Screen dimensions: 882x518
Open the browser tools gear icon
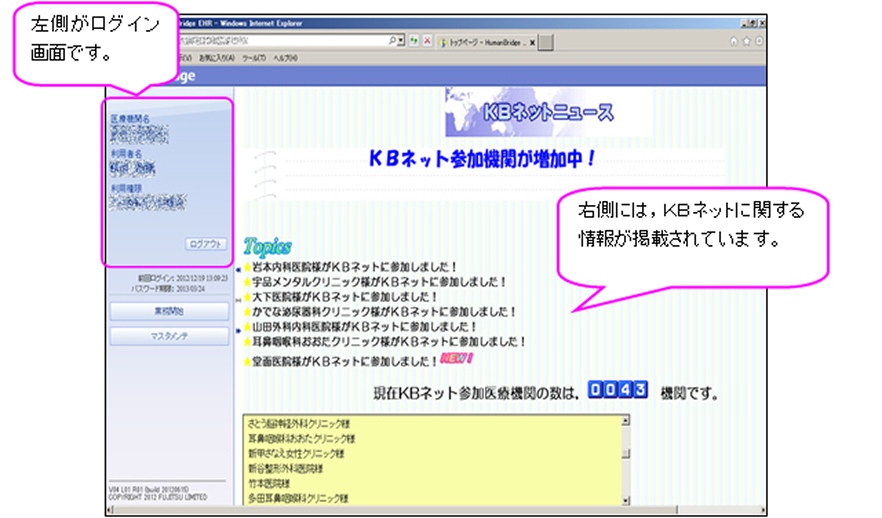point(759,41)
